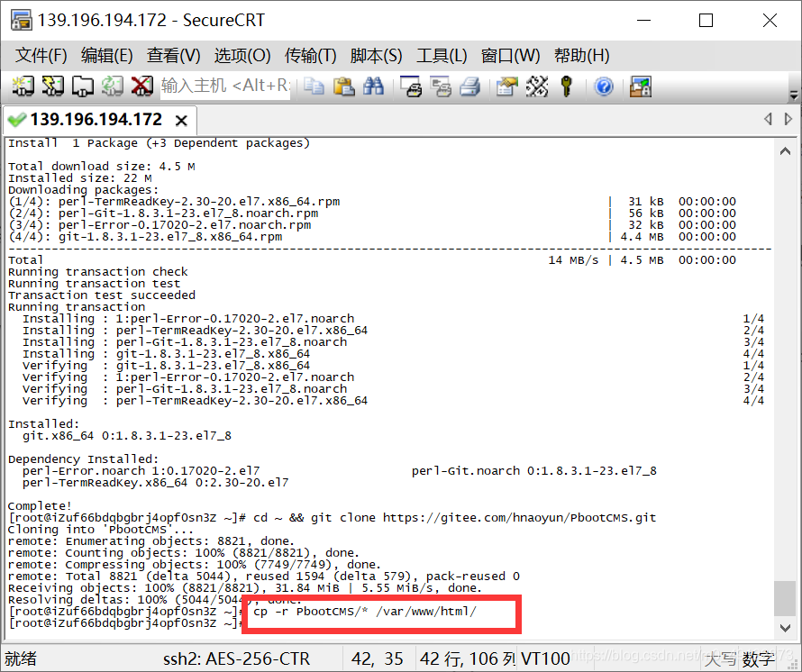Launch SecureFX from the toolbar icon
Image resolution: width=802 pixels, height=672 pixels.
point(641,86)
